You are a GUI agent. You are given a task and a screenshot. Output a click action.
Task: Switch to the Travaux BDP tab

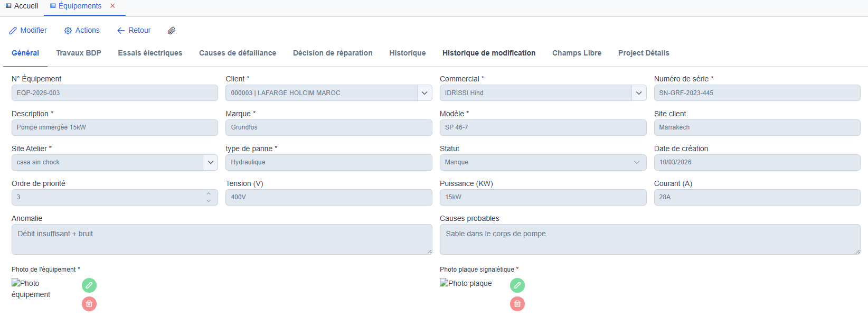click(x=79, y=53)
